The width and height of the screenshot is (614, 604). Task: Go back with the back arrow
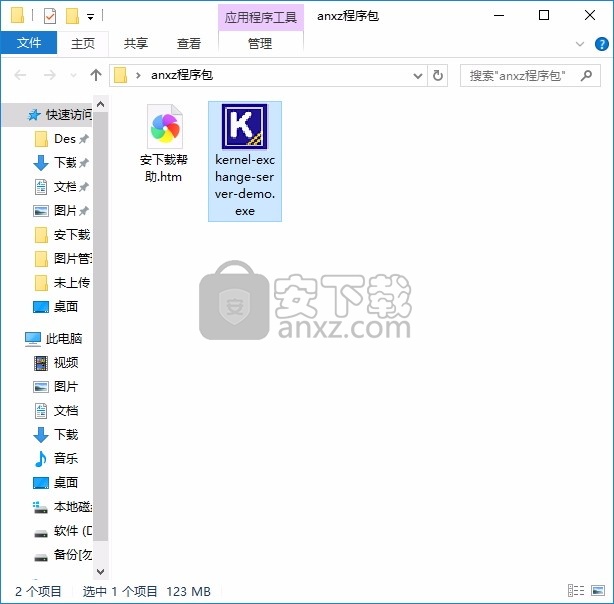(x=20, y=75)
